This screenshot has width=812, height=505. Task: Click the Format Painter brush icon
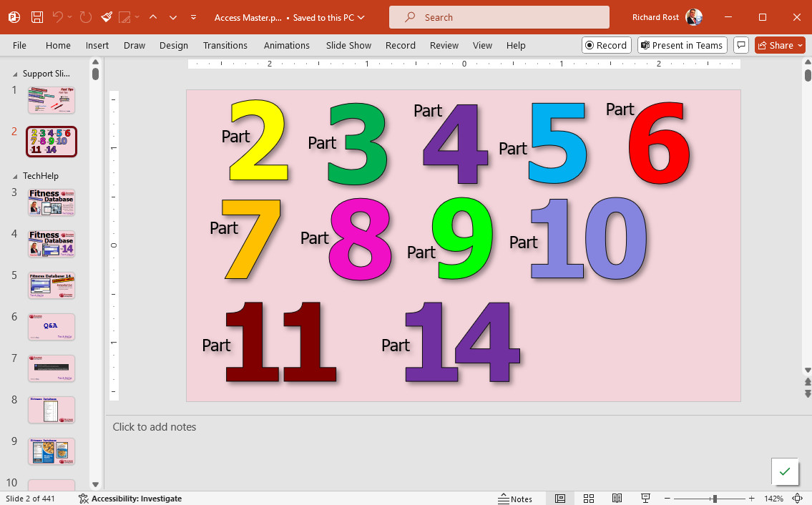point(106,17)
